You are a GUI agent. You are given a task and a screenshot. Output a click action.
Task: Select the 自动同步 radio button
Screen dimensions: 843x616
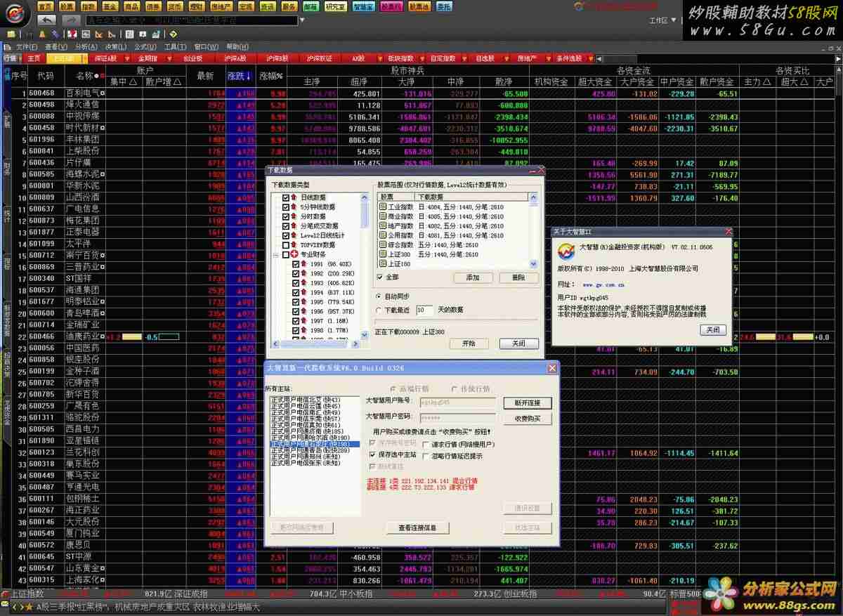click(379, 296)
